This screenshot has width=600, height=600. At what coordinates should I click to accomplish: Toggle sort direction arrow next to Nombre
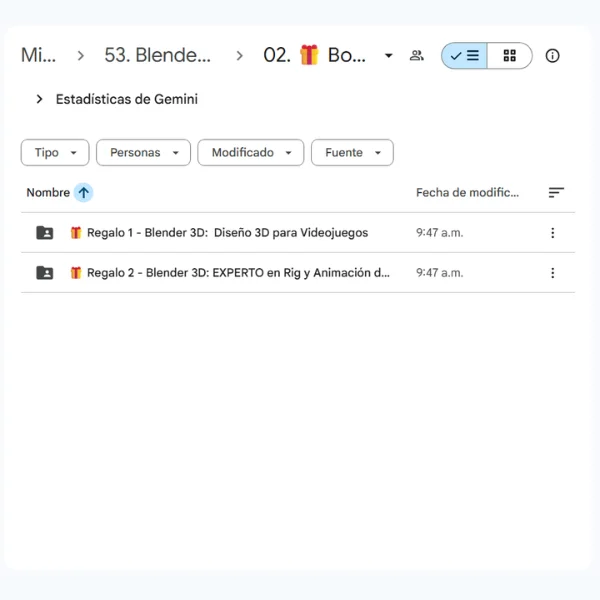[x=83, y=192]
